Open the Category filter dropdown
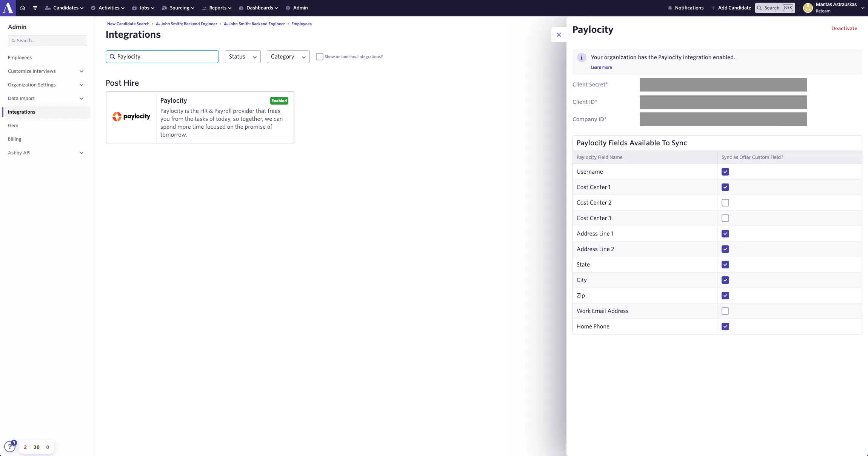 (288, 57)
